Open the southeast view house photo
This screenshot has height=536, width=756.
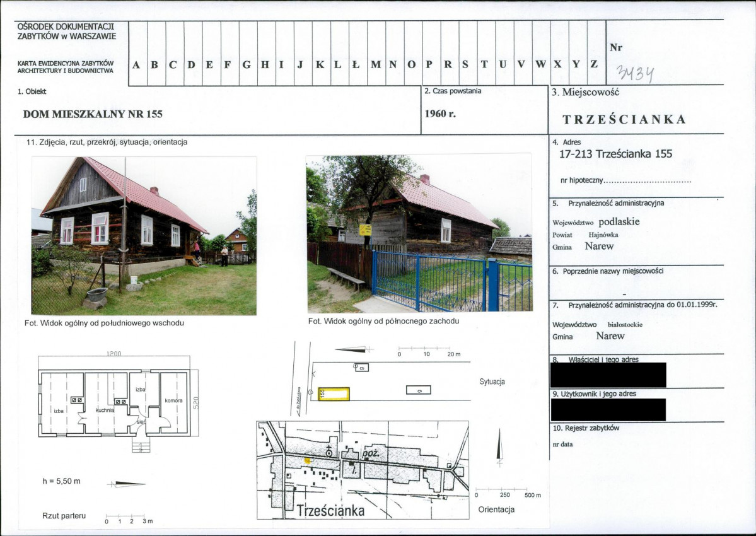click(x=144, y=235)
